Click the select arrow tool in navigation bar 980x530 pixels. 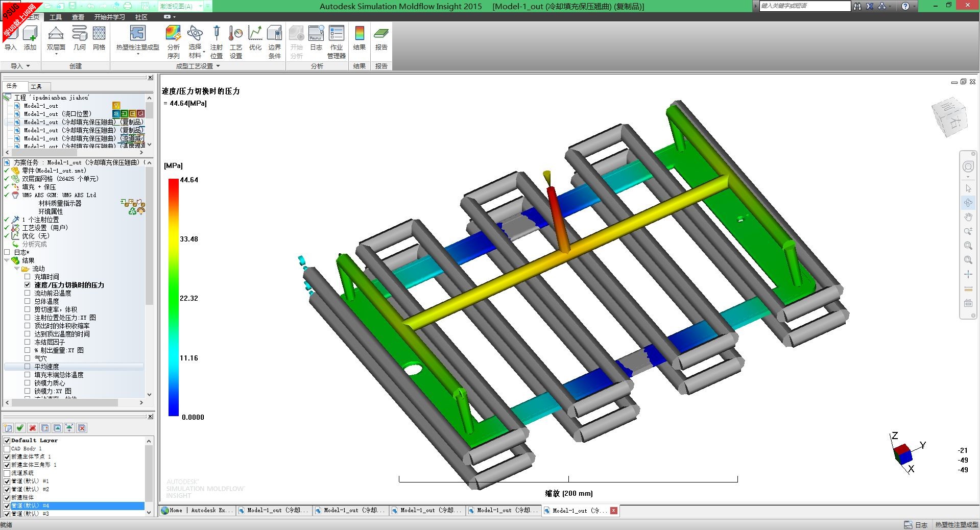click(x=968, y=188)
